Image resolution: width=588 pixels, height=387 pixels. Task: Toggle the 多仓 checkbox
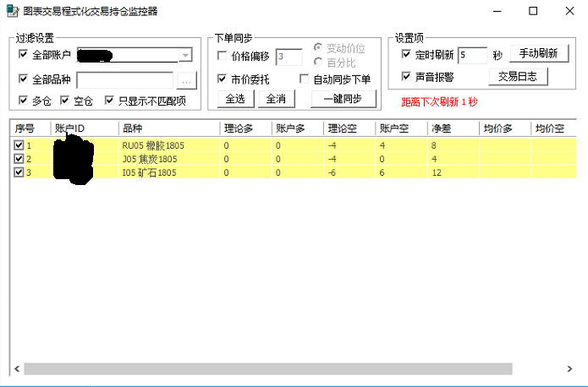[x=24, y=101]
